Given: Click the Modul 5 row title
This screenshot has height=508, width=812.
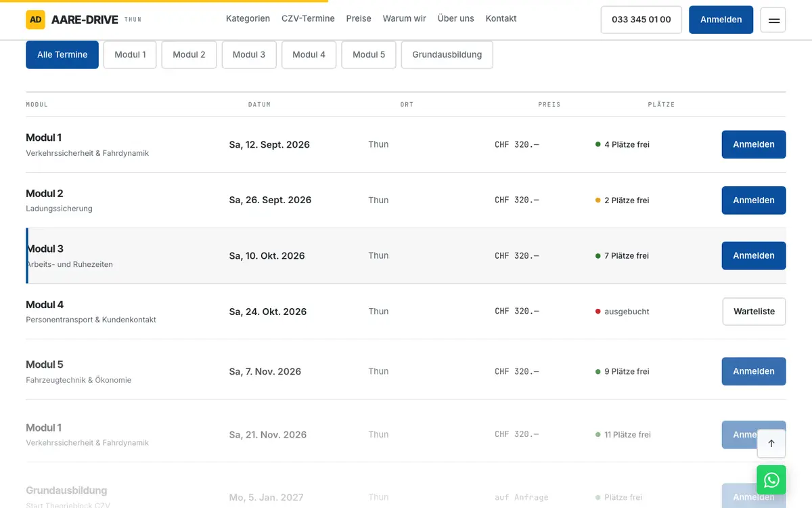Looking at the screenshot, I should (45, 365).
